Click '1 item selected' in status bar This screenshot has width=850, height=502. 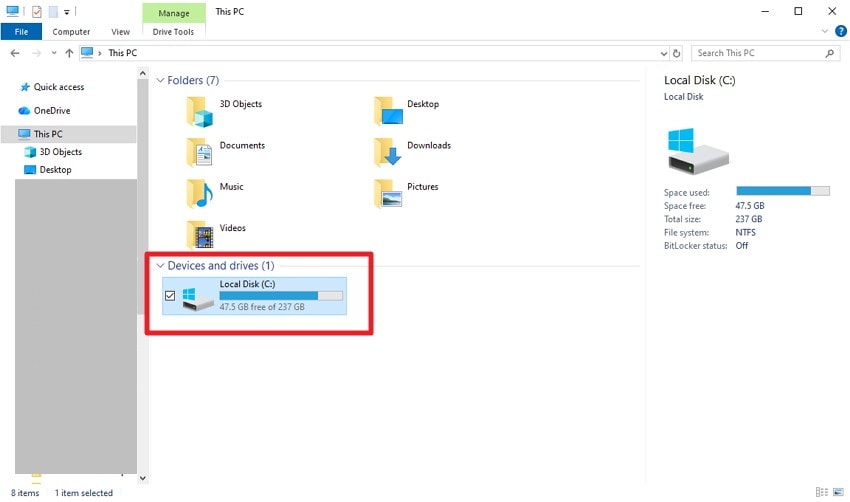click(83, 493)
